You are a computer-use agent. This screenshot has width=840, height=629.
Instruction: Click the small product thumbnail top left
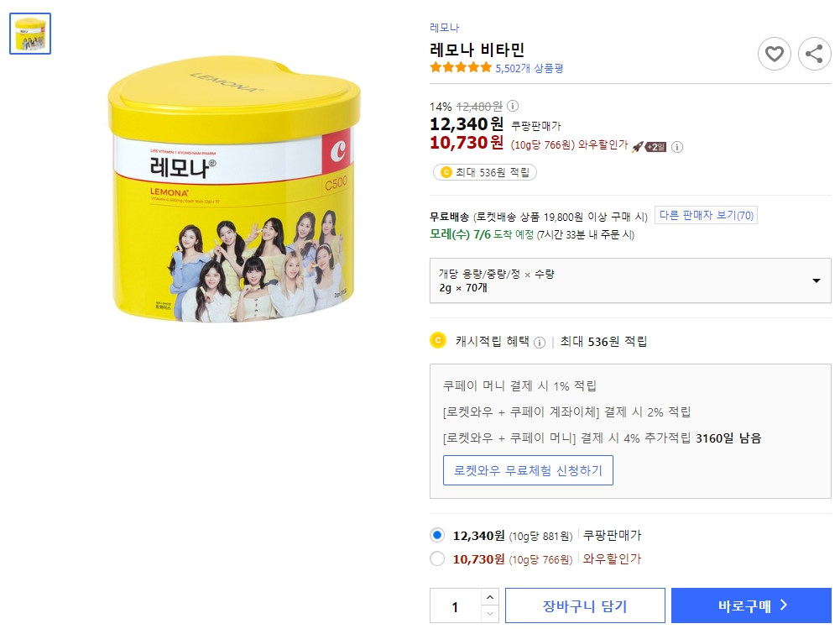(x=29, y=34)
